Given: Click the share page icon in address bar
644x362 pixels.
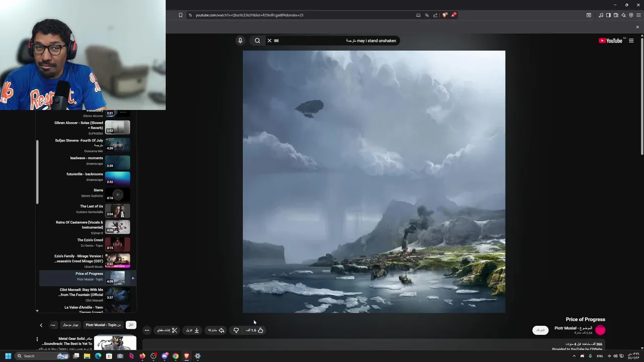Looking at the screenshot, I should click(x=435, y=15).
